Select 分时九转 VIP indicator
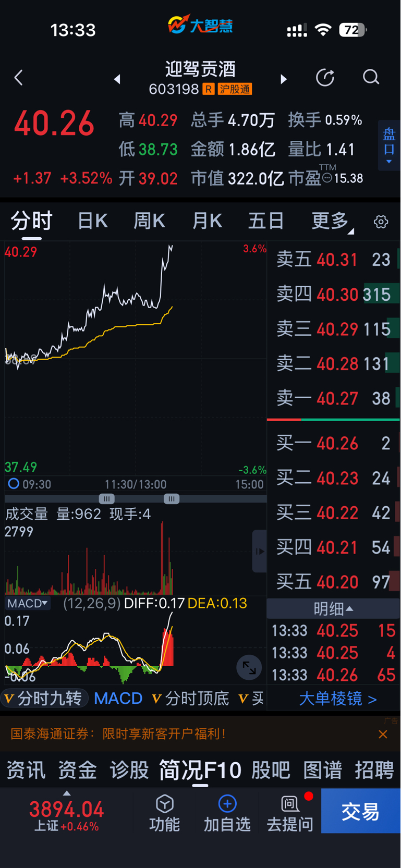 pyautogui.click(x=44, y=699)
